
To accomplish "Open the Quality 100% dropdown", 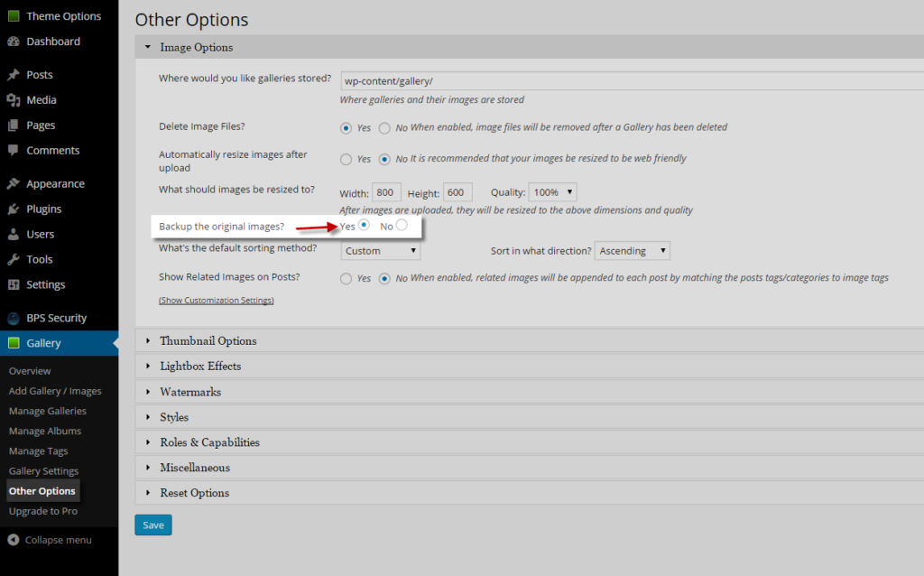I will [553, 192].
